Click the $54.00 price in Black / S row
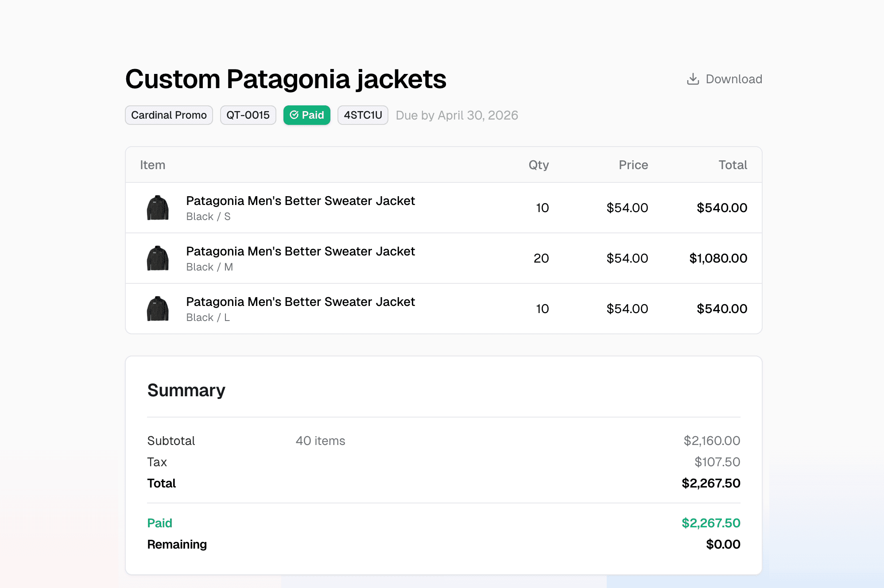Image resolution: width=884 pixels, height=588 pixels. (627, 208)
